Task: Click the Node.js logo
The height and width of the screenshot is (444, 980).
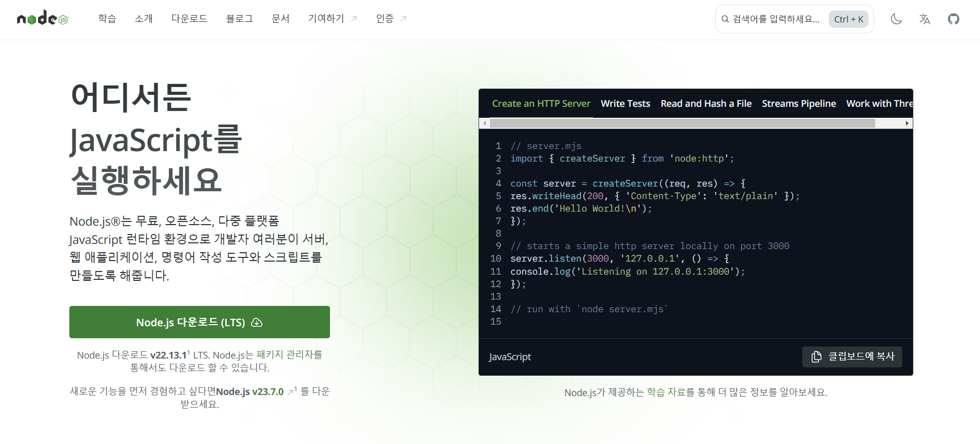Action: tap(43, 19)
